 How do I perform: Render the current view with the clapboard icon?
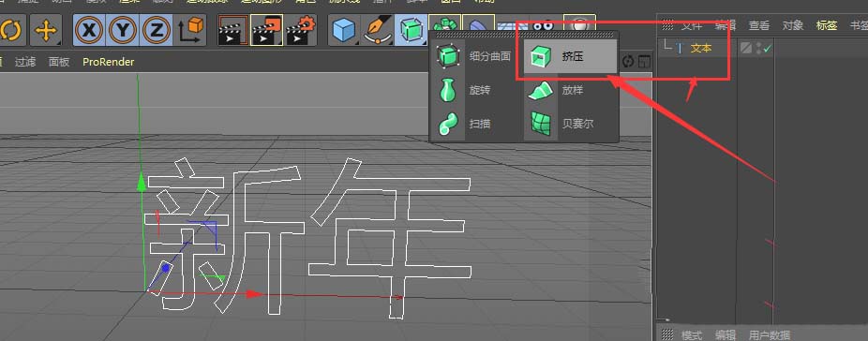pyautogui.click(x=232, y=30)
